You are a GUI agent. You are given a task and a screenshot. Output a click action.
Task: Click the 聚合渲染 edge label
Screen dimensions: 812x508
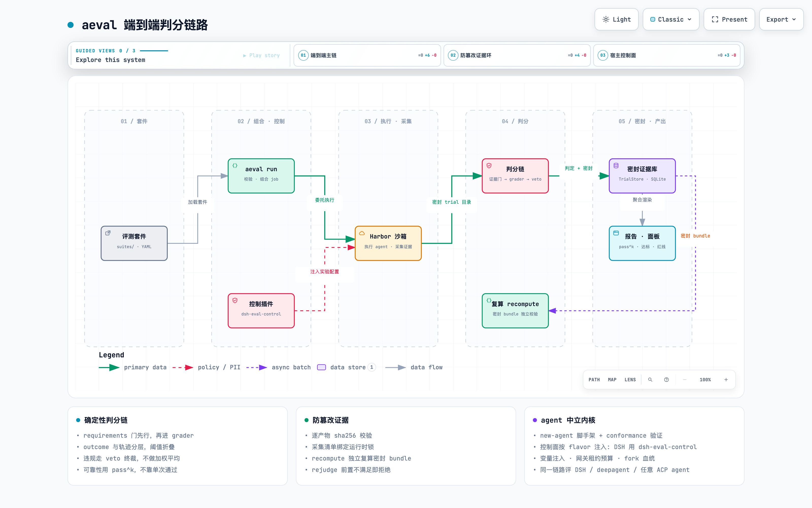coord(642,200)
